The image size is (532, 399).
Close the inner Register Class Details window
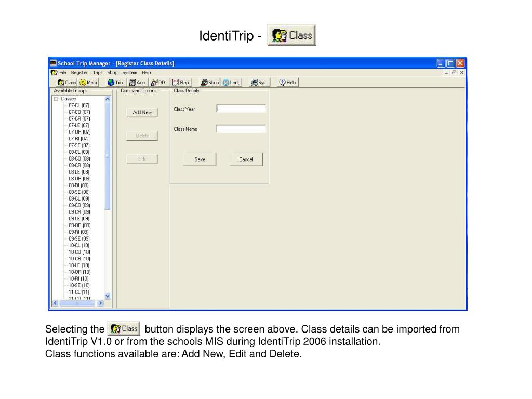(x=462, y=73)
